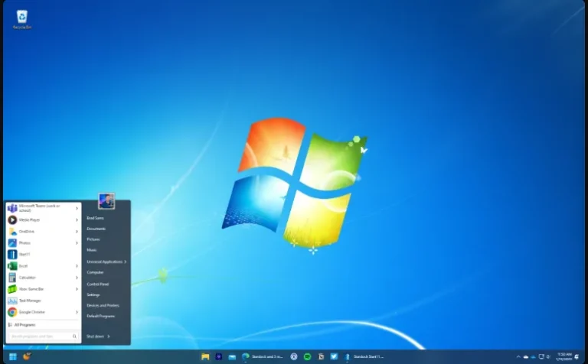Expand the Universal Applications submenu
Screen dimensions: 588x364
[106, 262]
